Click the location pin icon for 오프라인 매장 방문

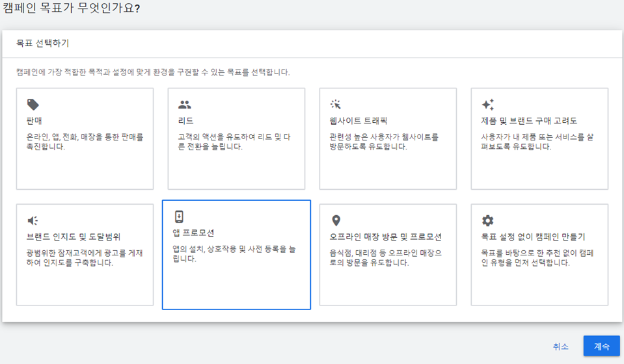(x=336, y=220)
